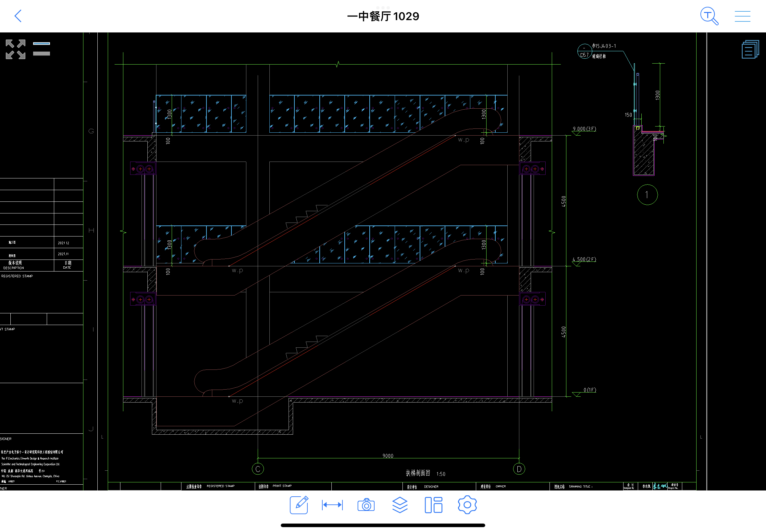Viewport: 766px width, 532px height.
Task: Select the pencil annotation tool
Action: pyautogui.click(x=299, y=505)
